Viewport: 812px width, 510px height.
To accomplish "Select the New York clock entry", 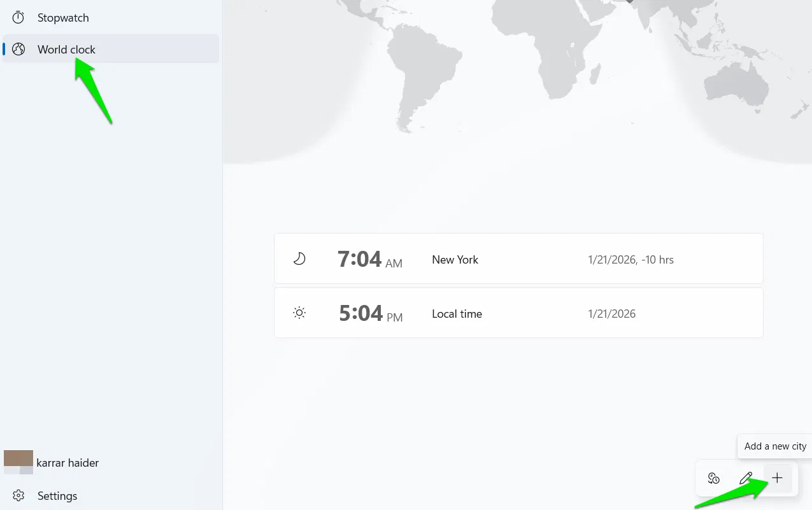I will pos(518,259).
